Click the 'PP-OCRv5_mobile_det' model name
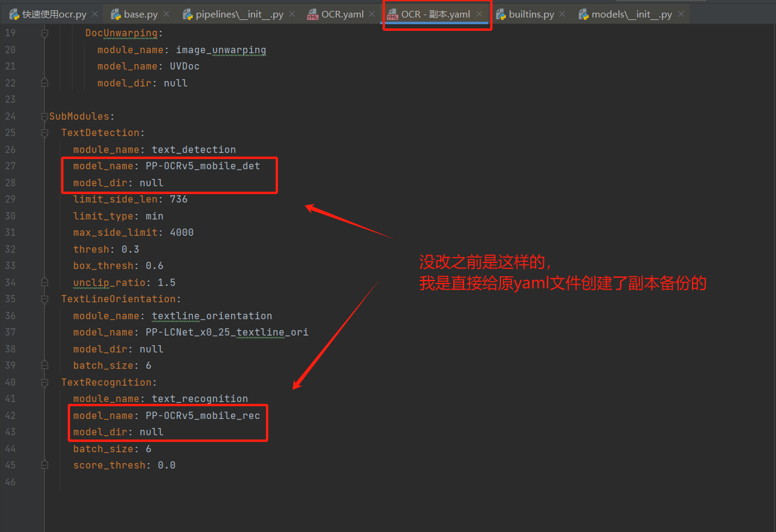The width and height of the screenshot is (776, 532). tap(202, 166)
